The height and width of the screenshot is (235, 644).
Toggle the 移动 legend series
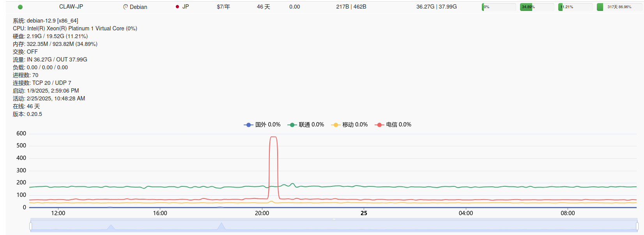349,125
